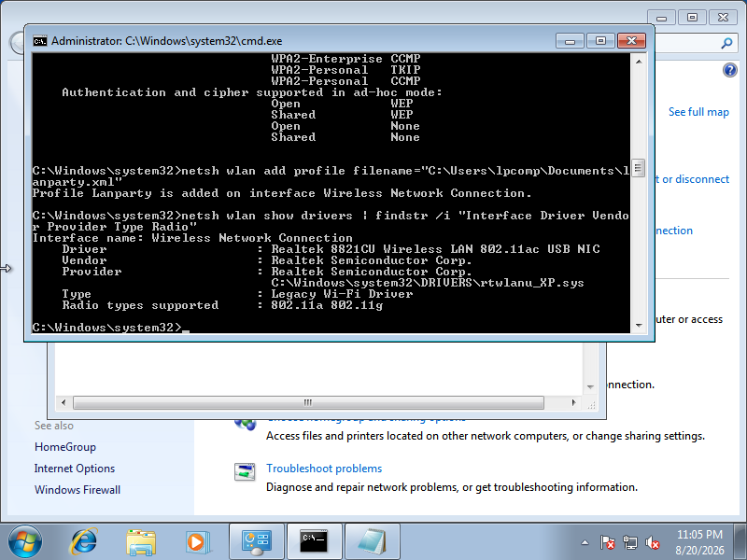747x560 pixels.
Task: Open the Windows Start menu orb
Action: point(24,542)
